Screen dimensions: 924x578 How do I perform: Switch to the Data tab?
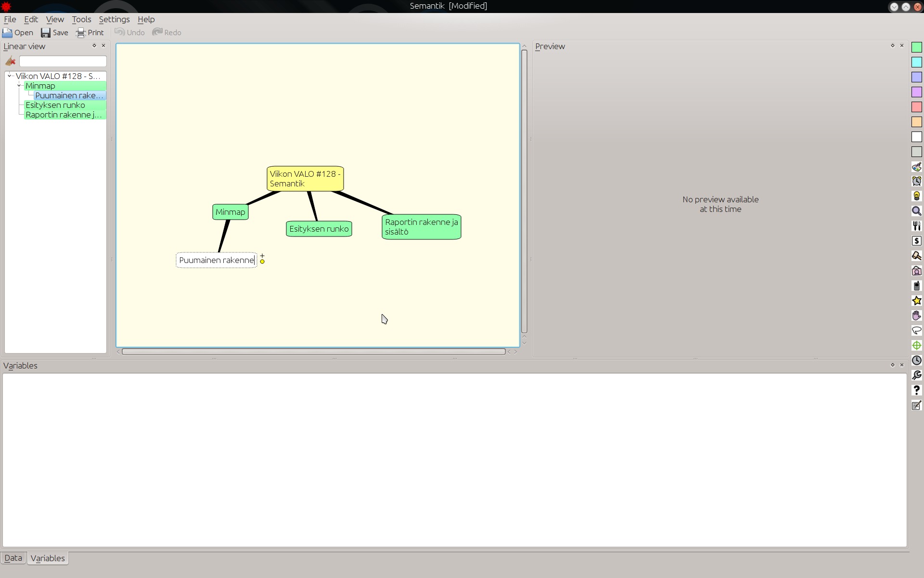tap(13, 558)
